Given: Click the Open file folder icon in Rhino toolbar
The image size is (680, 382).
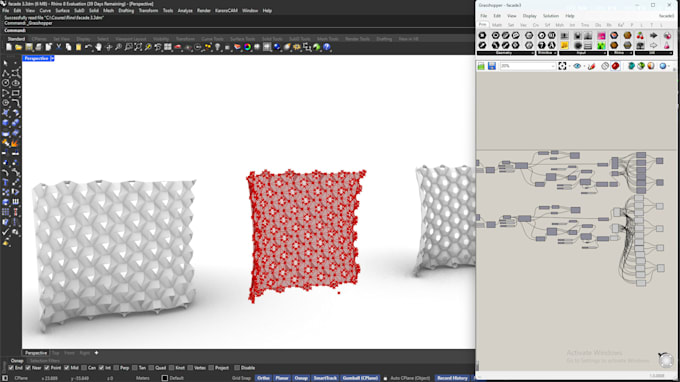Looking at the screenshot, I should [x=18, y=47].
